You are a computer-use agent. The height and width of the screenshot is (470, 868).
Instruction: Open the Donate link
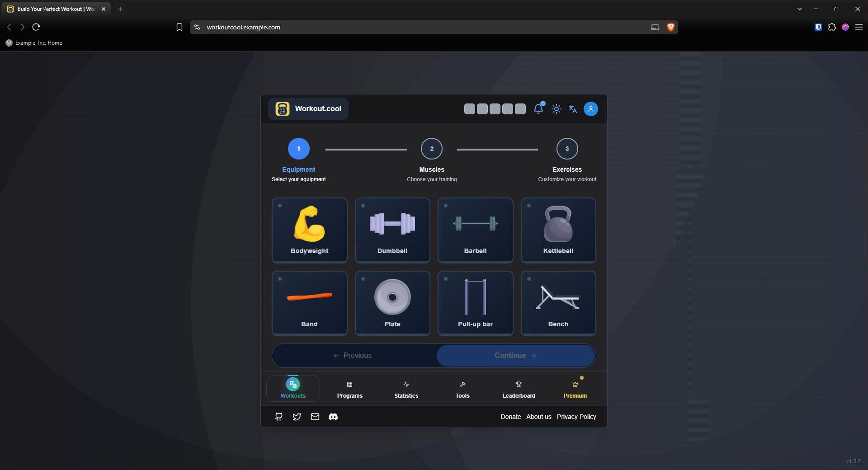click(x=511, y=417)
